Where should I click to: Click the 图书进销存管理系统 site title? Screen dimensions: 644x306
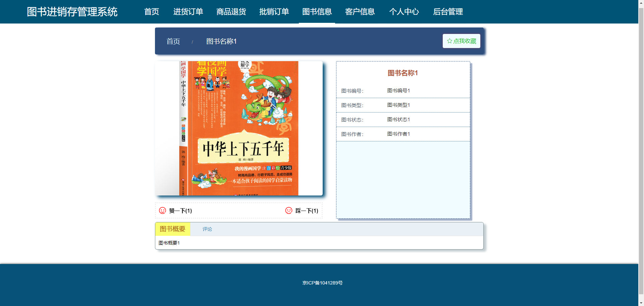72,12
